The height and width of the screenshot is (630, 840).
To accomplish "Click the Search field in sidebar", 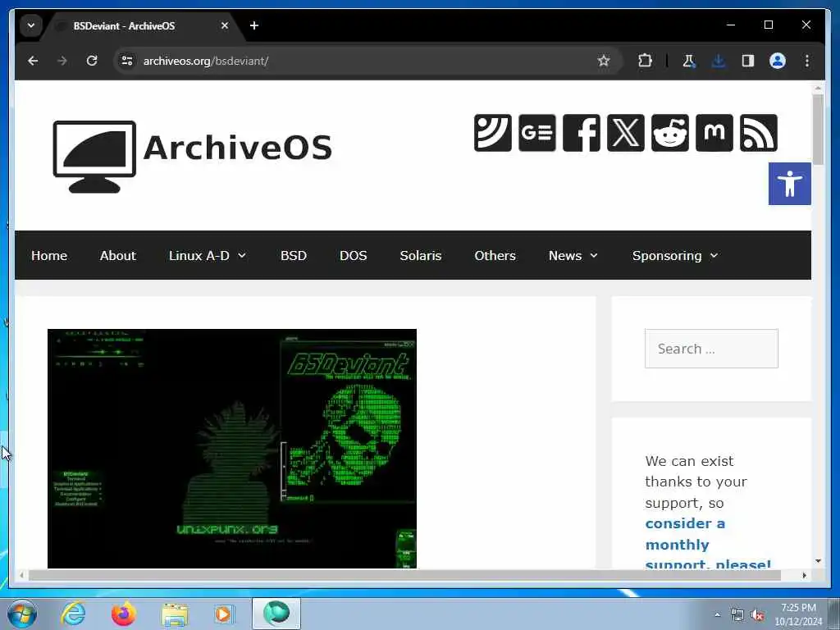I will (711, 349).
